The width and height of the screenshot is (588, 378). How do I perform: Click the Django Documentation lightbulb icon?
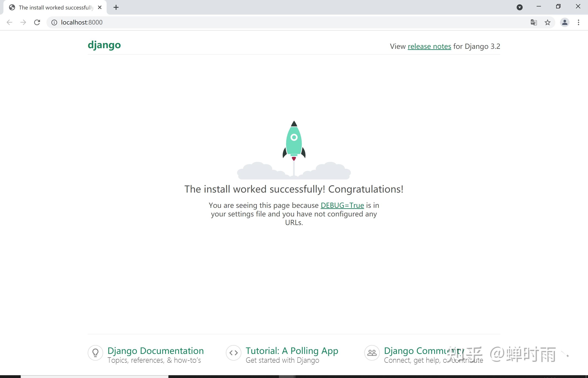tap(95, 353)
